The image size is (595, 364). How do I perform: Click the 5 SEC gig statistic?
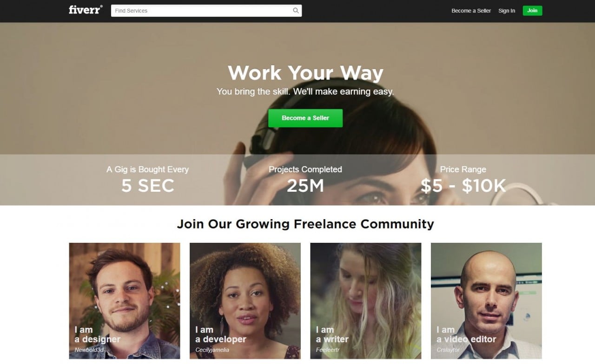pos(148,186)
